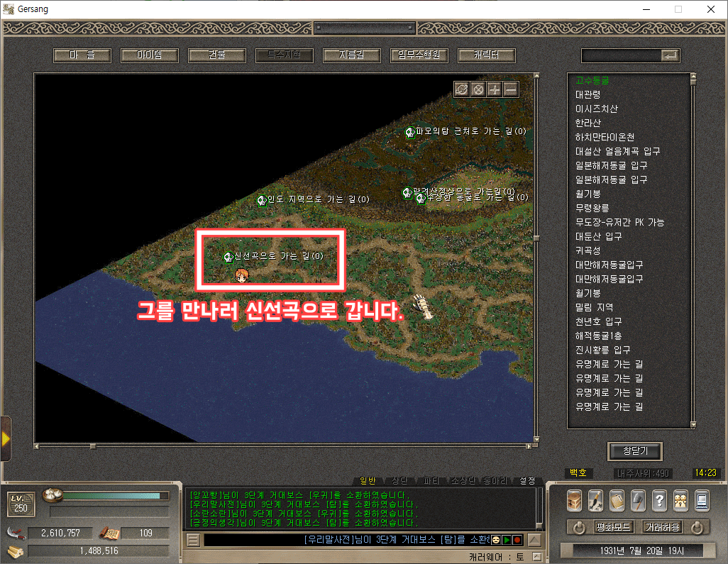Viewport: 728px width, 564px height.
Task: Click the red record icon in chat bar
Action: tap(517, 540)
